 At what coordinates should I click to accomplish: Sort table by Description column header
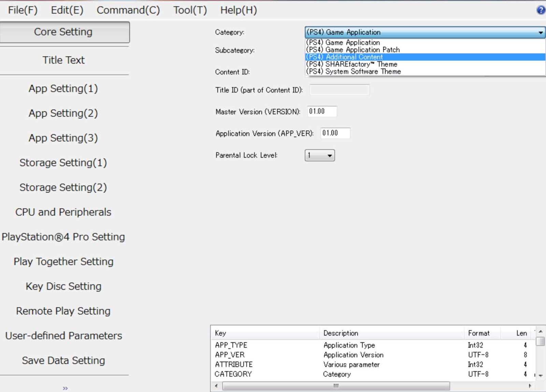[x=392, y=333]
